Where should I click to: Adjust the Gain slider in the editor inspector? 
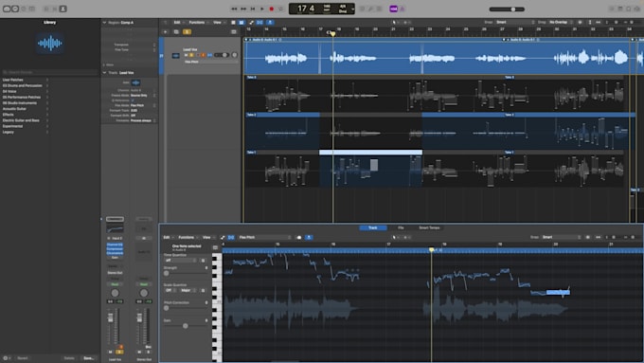pos(186,326)
